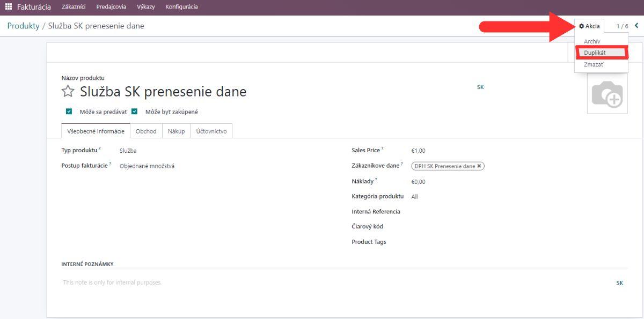Open the apps grid menu icon
644x319 pixels.
tap(8, 7)
